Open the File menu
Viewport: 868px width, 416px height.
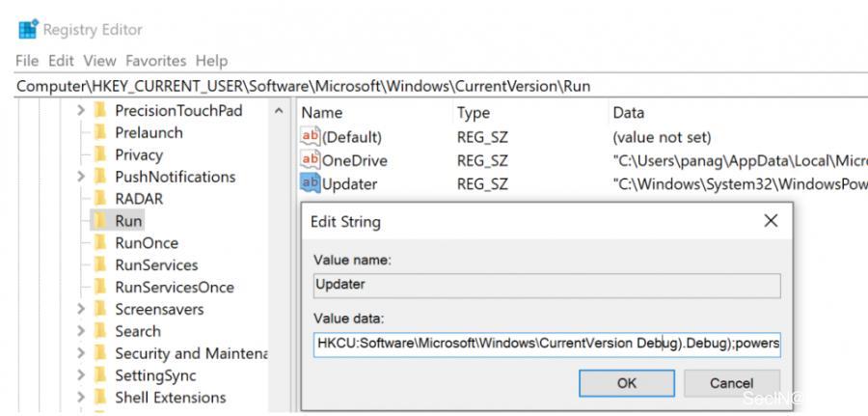click(27, 61)
